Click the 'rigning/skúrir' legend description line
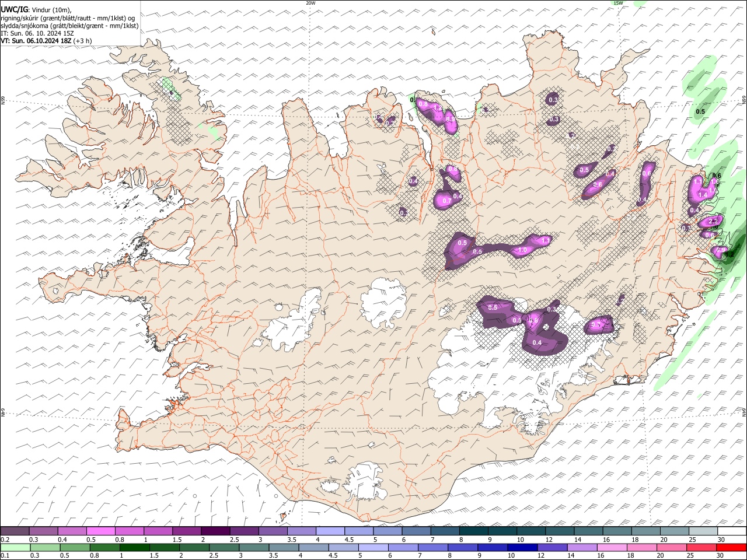This screenshot has height=560, width=747. [68, 18]
